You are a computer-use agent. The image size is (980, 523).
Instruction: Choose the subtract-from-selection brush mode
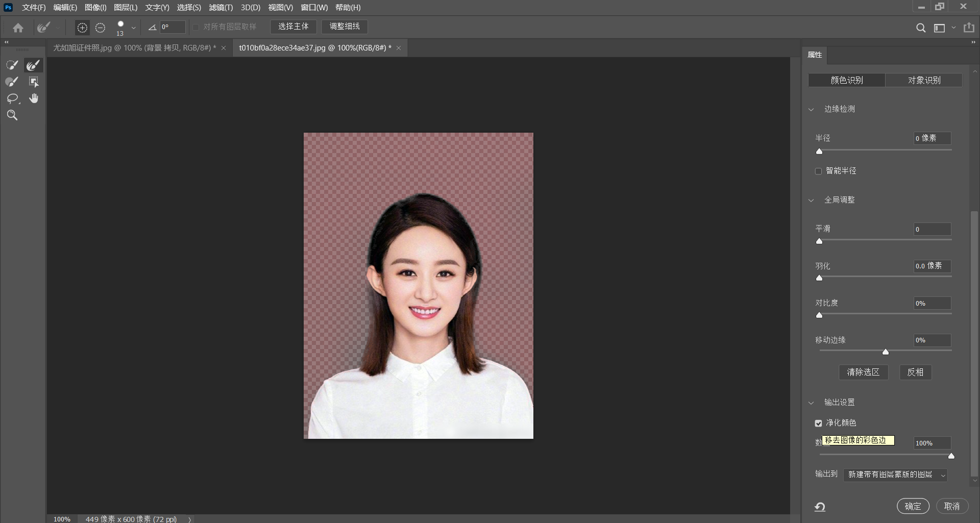[x=101, y=28]
